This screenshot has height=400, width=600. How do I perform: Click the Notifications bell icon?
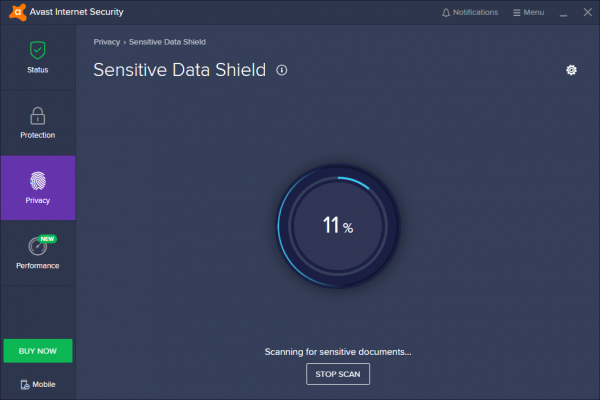pyautogui.click(x=446, y=12)
